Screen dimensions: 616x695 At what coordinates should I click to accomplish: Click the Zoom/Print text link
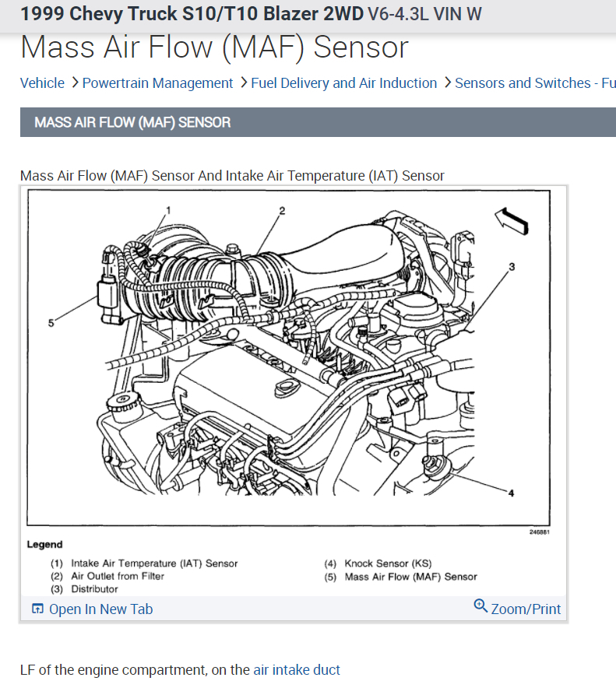[x=526, y=609]
